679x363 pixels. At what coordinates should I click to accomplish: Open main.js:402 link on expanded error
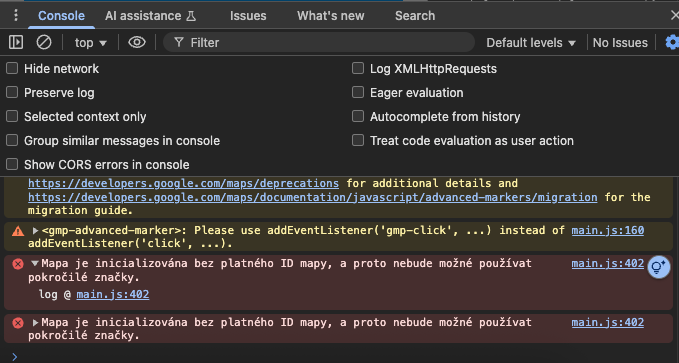[608, 263]
